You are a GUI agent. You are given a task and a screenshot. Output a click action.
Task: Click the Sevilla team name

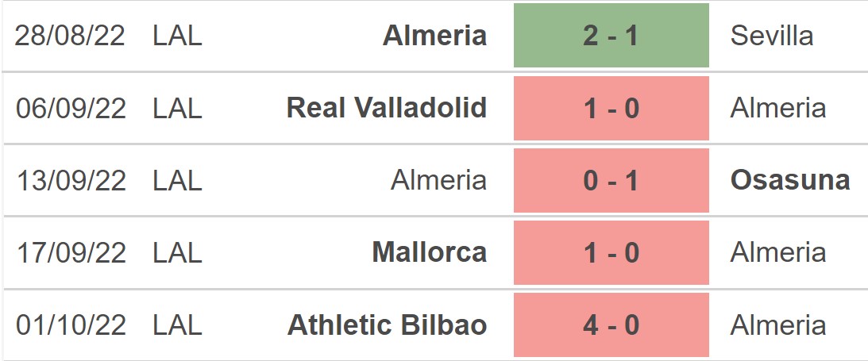(771, 36)
